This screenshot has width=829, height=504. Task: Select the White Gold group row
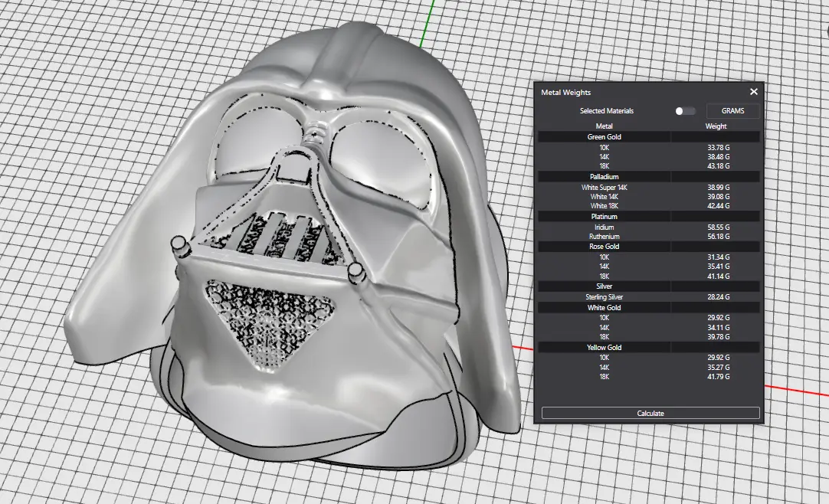coord(649,307)
